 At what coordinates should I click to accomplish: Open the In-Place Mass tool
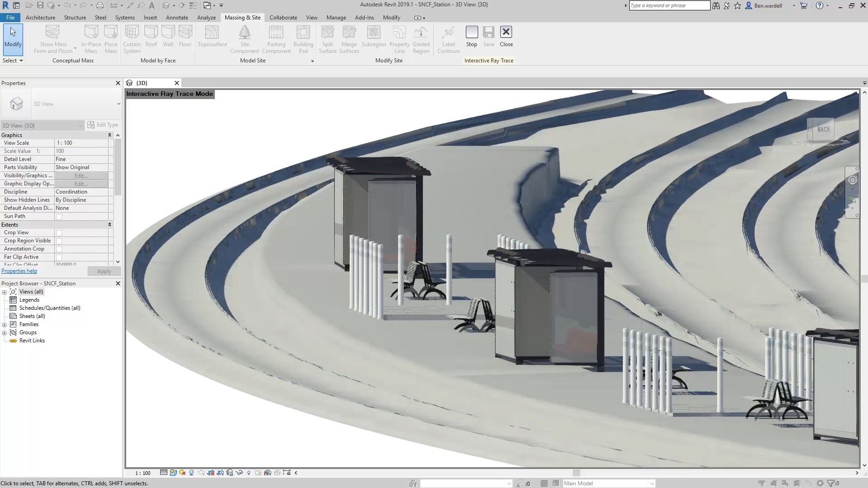coord(91,38)
